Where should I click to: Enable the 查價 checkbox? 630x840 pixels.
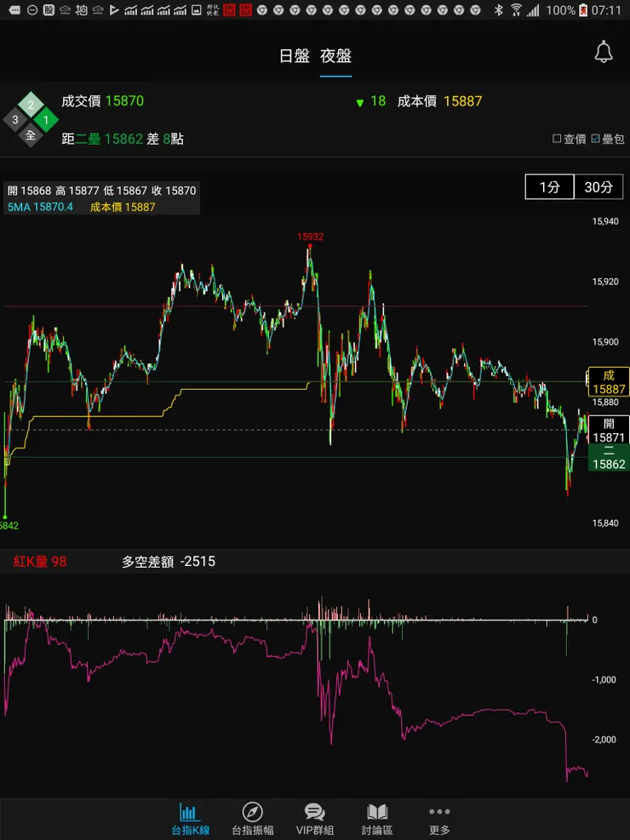tap(557, 139)
